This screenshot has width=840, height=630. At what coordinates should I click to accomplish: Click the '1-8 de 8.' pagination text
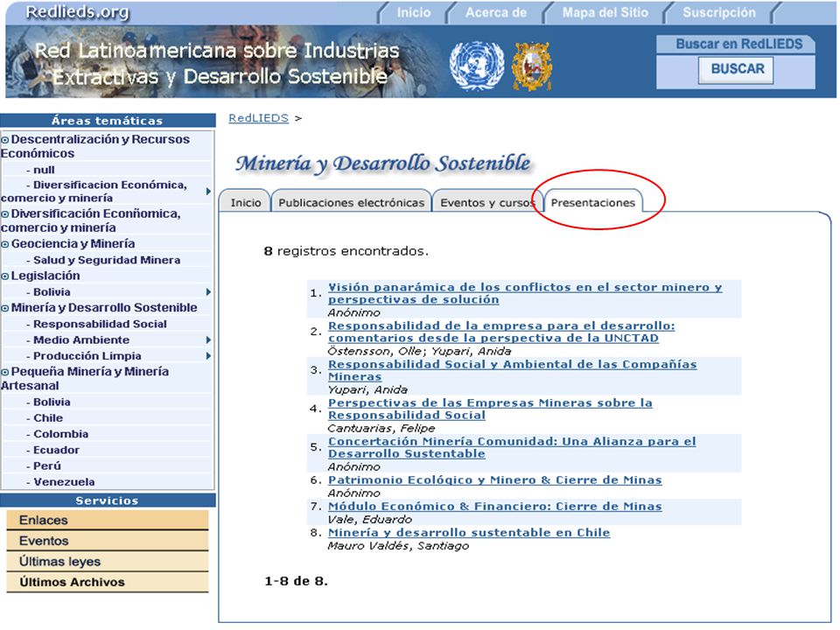pos(296,581)
